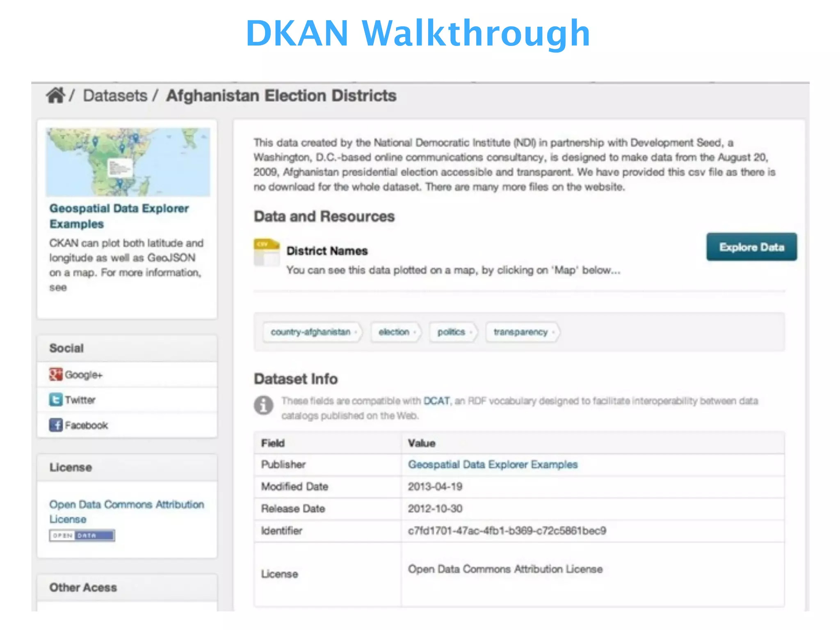Click the Data and Resources heading
Viewport: 840px width, 630px height.
[x=324, y=216]
